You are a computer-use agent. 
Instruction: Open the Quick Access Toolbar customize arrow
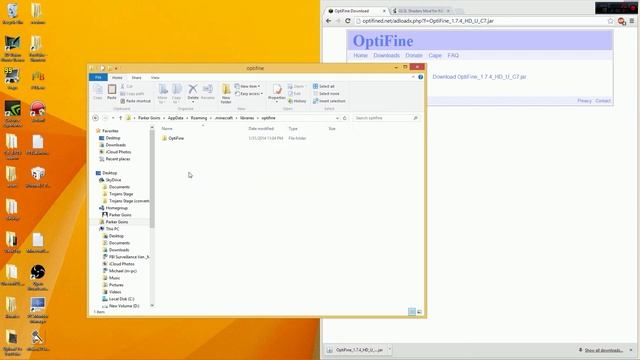pos(116,68)
